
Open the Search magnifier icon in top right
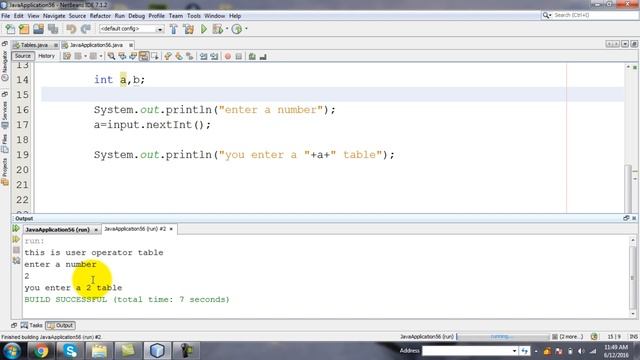tap(546, 15)
